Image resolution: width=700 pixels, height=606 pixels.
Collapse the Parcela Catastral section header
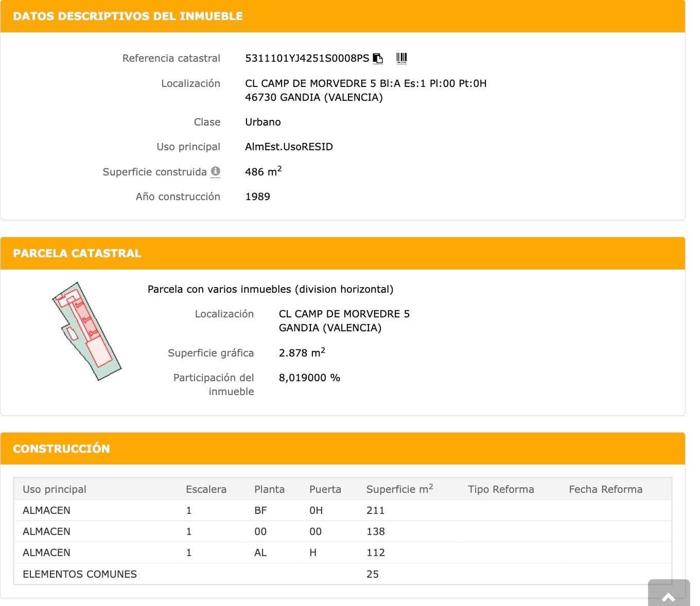[x=342, y=253]
